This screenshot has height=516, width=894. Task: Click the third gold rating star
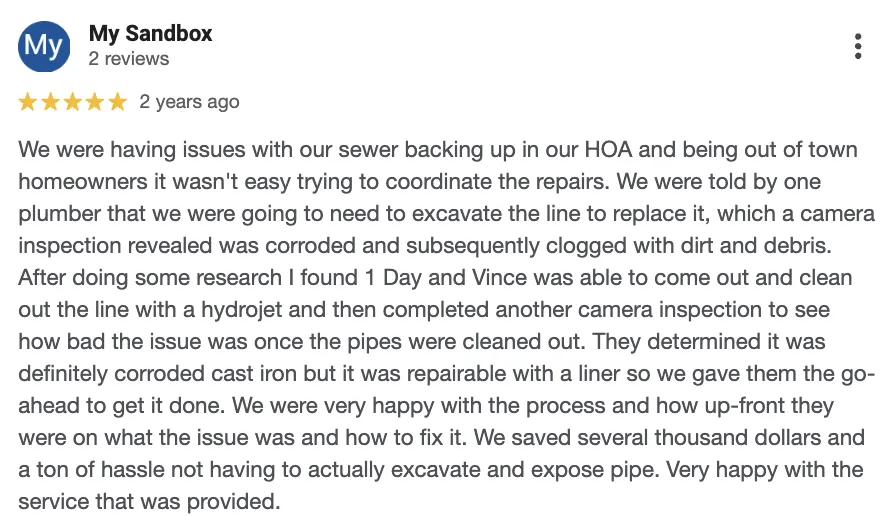[72, 102]
